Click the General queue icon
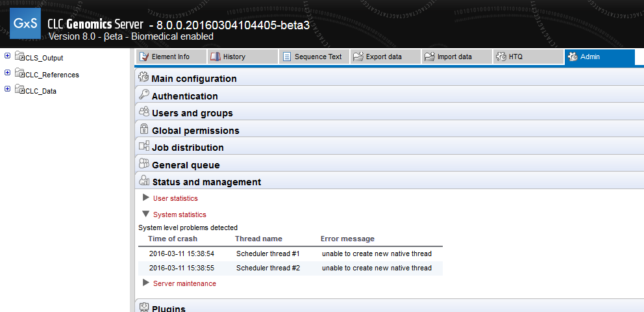 click(x=144, y=164)
